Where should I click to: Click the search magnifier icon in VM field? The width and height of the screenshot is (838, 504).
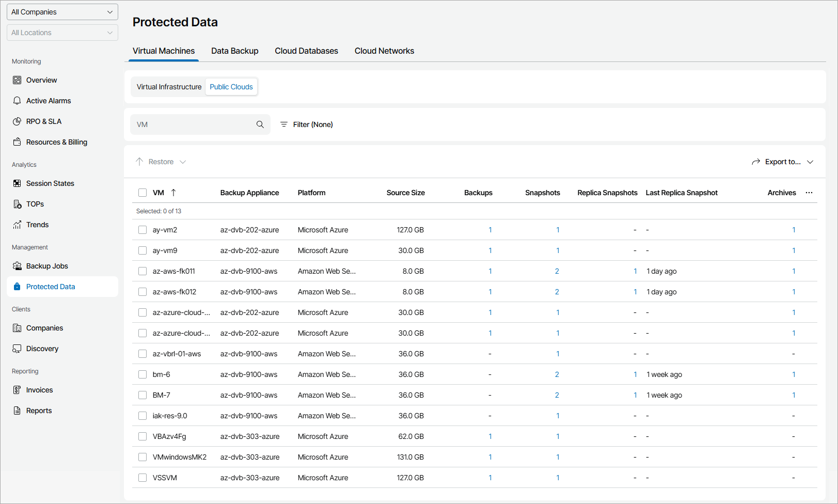pyautogui.click(x=260, y=124)
